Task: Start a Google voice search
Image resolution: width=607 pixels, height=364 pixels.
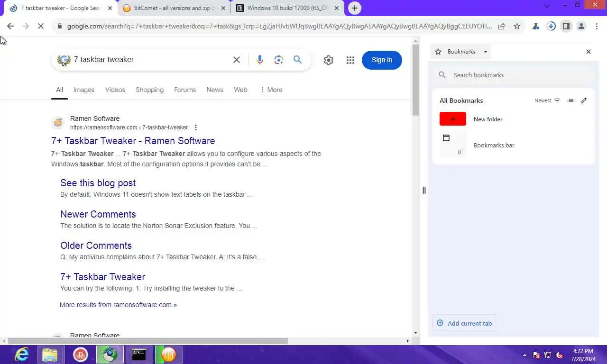Action: [x=259, y=60]
